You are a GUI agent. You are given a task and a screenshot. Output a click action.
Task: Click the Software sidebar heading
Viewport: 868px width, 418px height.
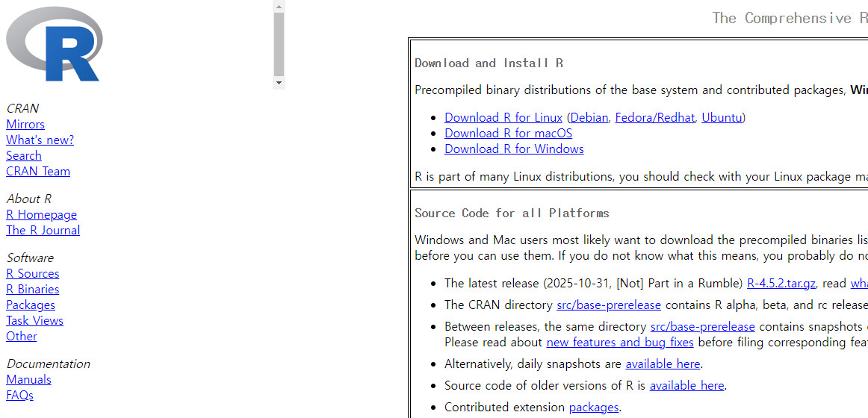click(30, 258)
